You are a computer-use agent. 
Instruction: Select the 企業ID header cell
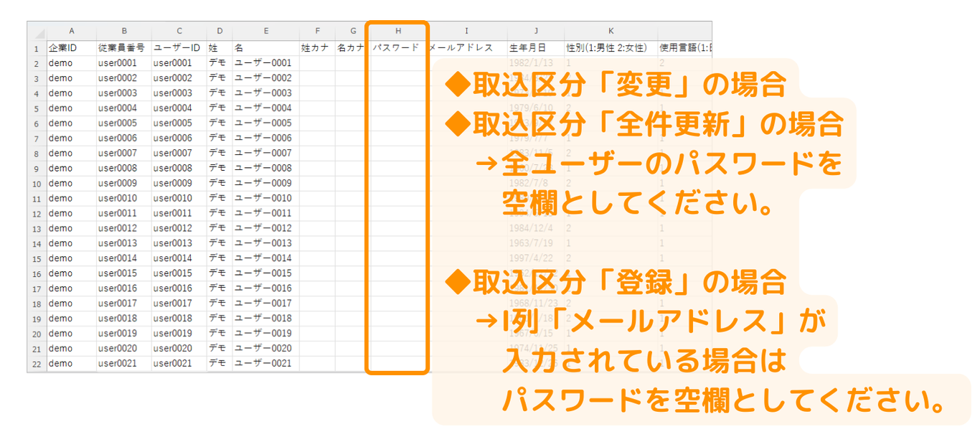point(71,48)
